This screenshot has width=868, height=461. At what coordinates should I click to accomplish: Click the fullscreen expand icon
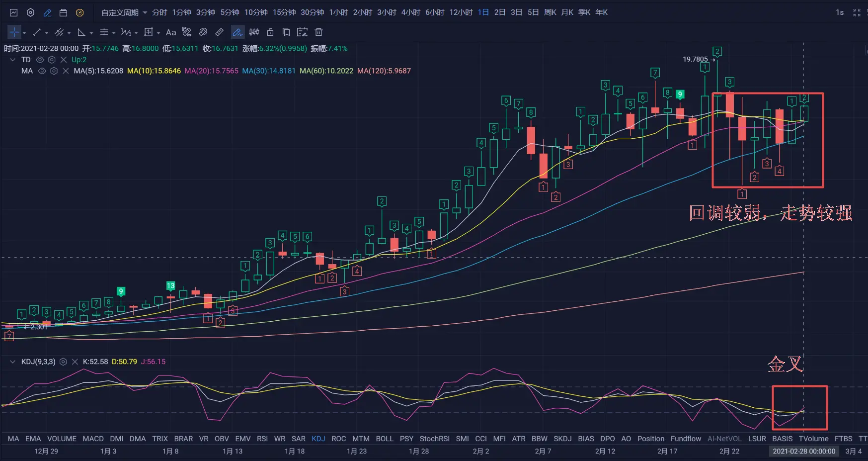pyautogui.click(x=857, y=12)
